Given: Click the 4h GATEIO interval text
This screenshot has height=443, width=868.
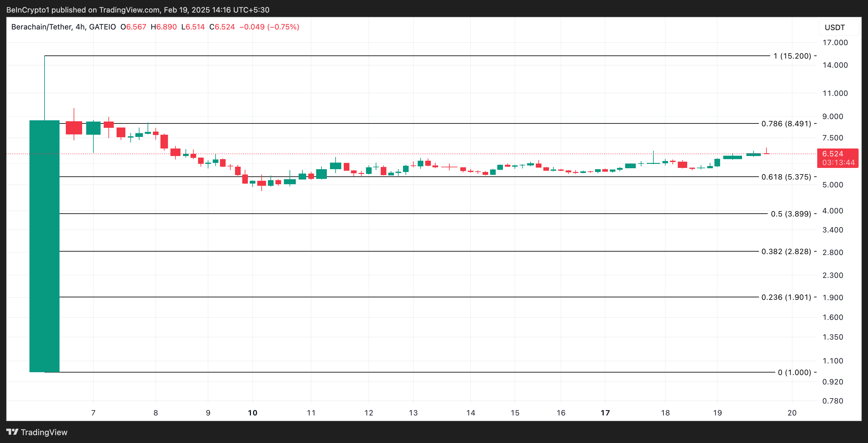Looking at the screenshot, I should point(96,27).
